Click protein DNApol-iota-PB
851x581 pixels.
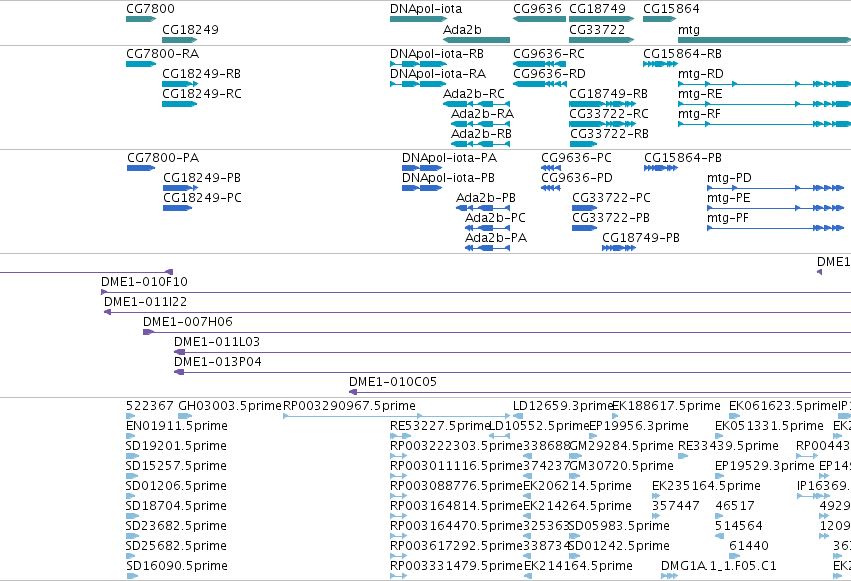tap(448, 178)
